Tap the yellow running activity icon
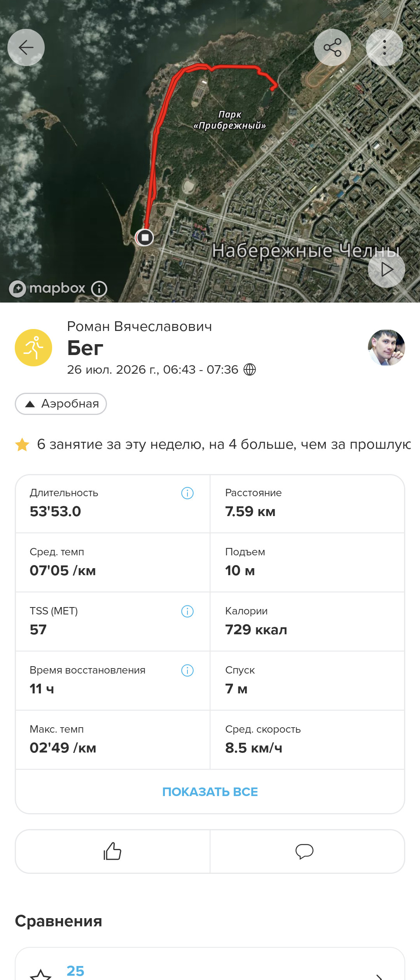This screenshot has width=420, height=980. tap(33, 348)
